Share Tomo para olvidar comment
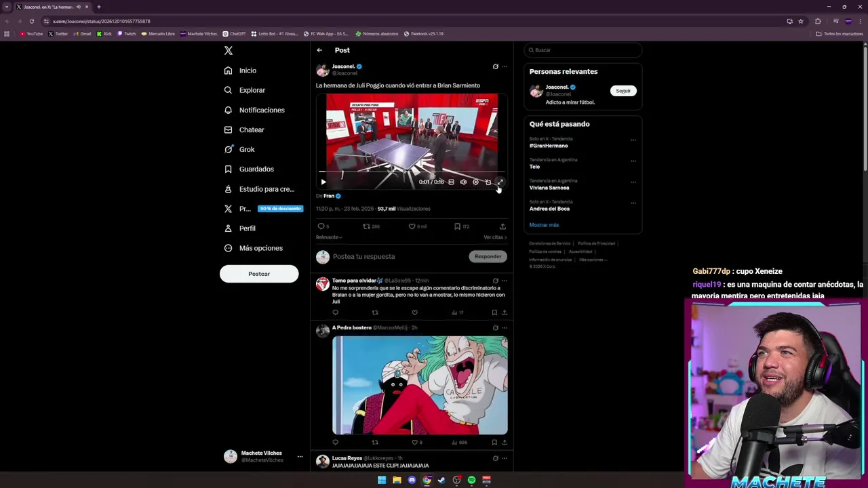Image resolution: width=868 pixels, height=488 pixels. (x=504, y=312)
